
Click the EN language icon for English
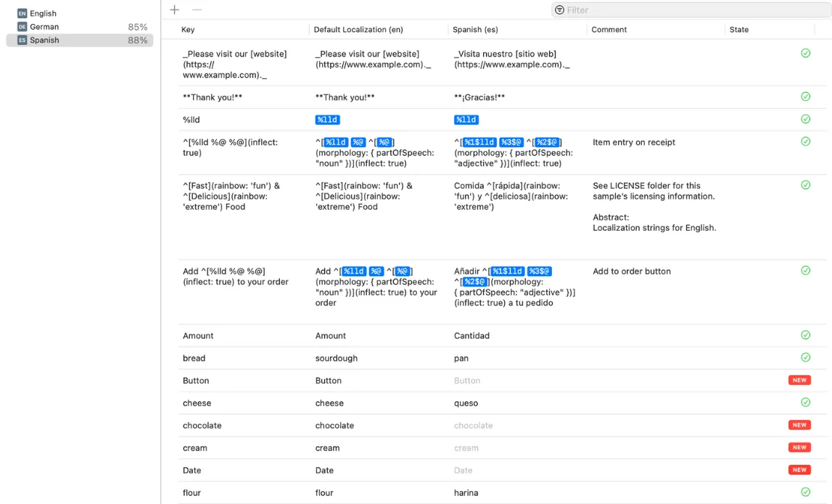click(x=22, y=13)
